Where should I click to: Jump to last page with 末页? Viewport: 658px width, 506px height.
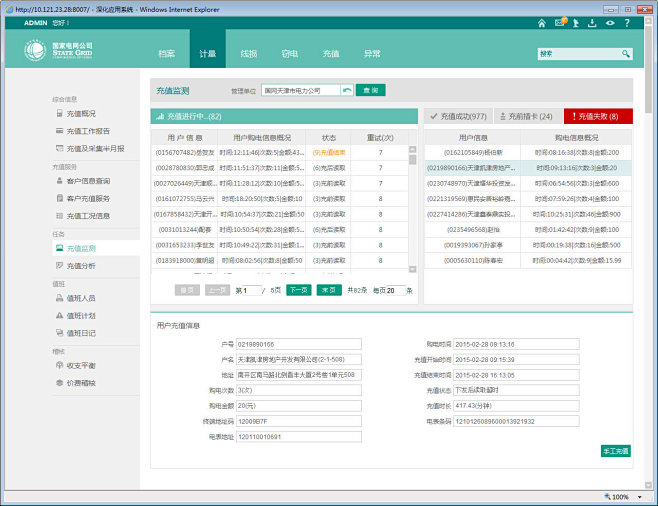tap(329, 290)
